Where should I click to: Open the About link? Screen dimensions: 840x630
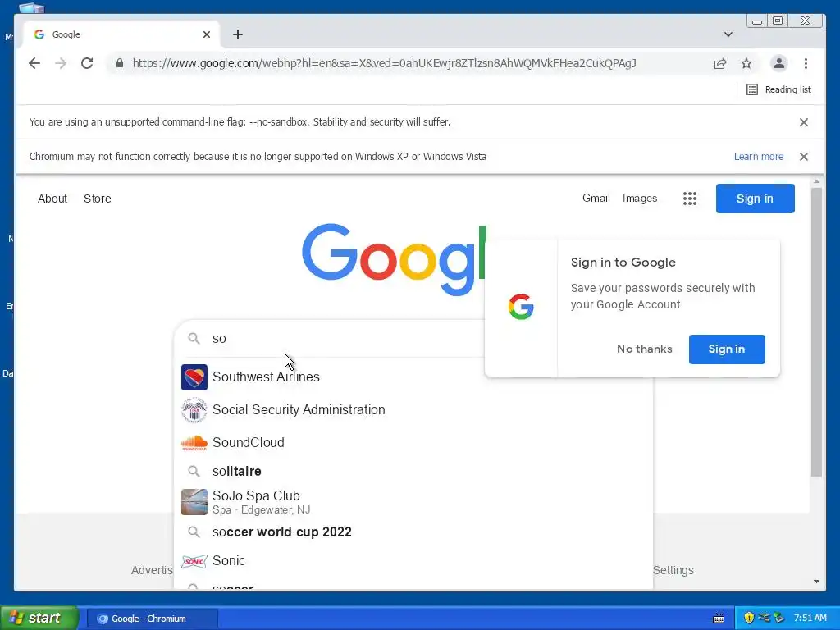click(52, 199)
